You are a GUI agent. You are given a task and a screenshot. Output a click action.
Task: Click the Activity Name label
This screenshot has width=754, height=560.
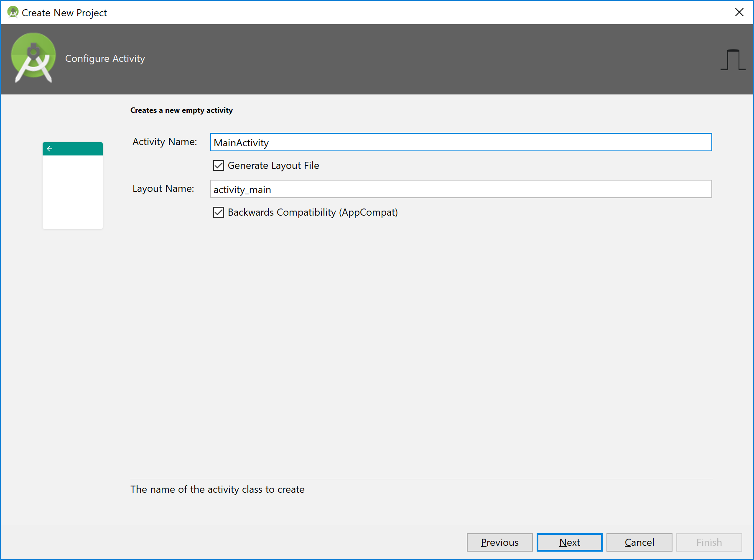[165, 142]
